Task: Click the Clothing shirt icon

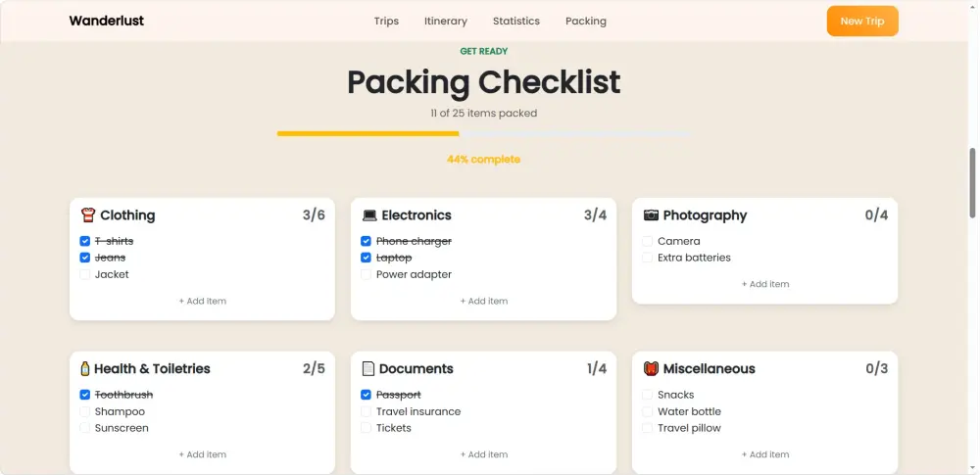Action: [87, 215]
